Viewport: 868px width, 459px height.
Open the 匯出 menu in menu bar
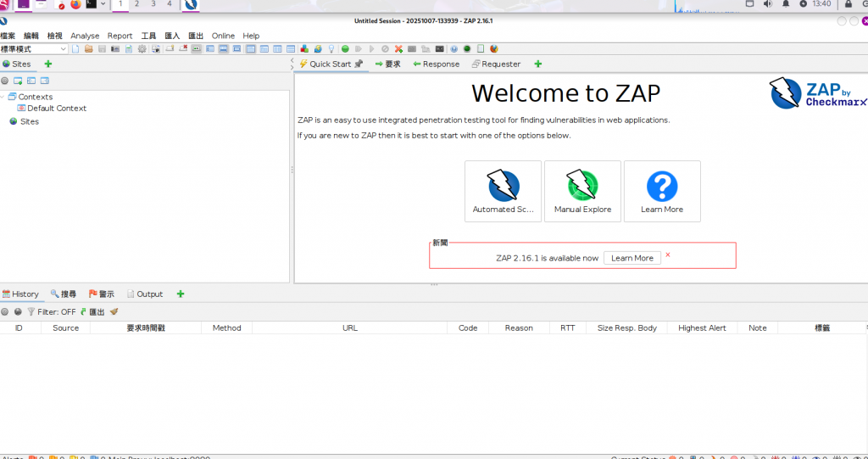[x=196, y=36]
